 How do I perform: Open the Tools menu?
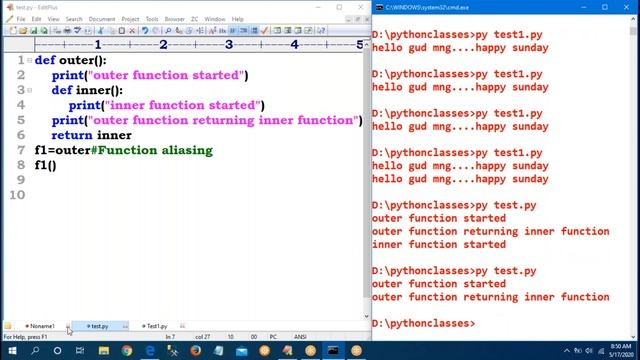tap(152, 19)
